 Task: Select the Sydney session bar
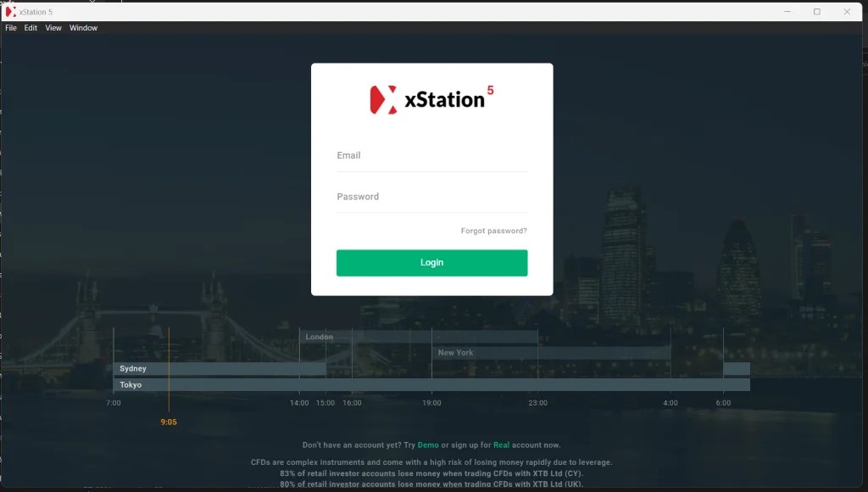point(220,368)
